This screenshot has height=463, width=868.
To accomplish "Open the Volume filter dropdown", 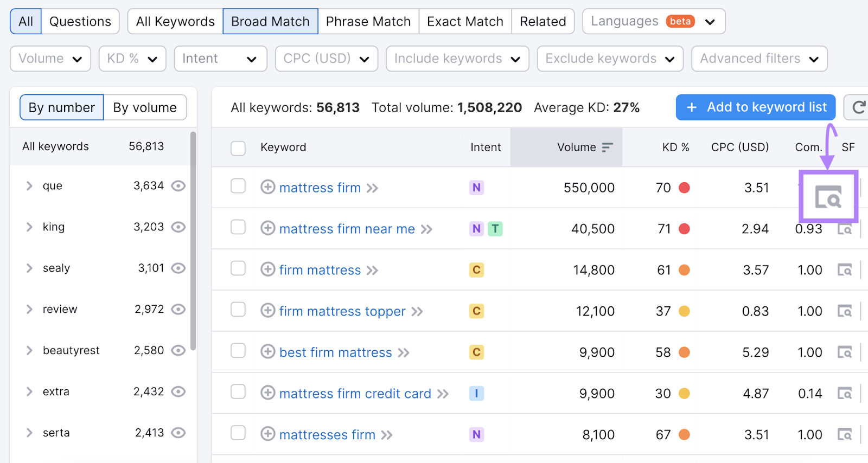I will [x=50, y=59].
